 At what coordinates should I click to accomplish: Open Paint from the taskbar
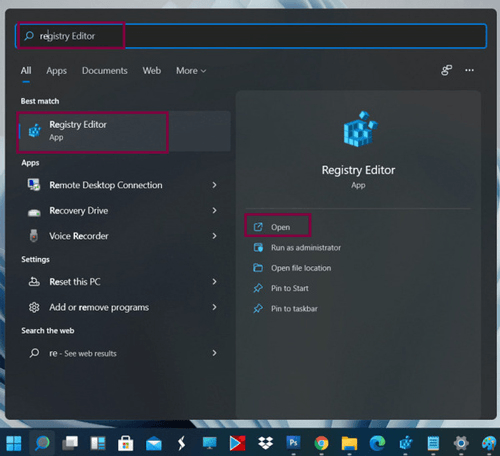coord(489,443)
